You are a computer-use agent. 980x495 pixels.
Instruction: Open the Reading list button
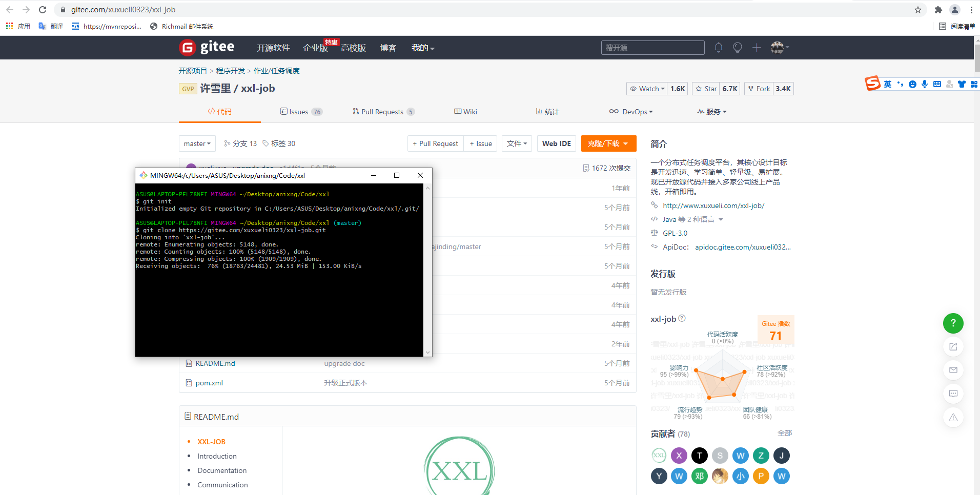pyautogui.click(x=957, y=26)
